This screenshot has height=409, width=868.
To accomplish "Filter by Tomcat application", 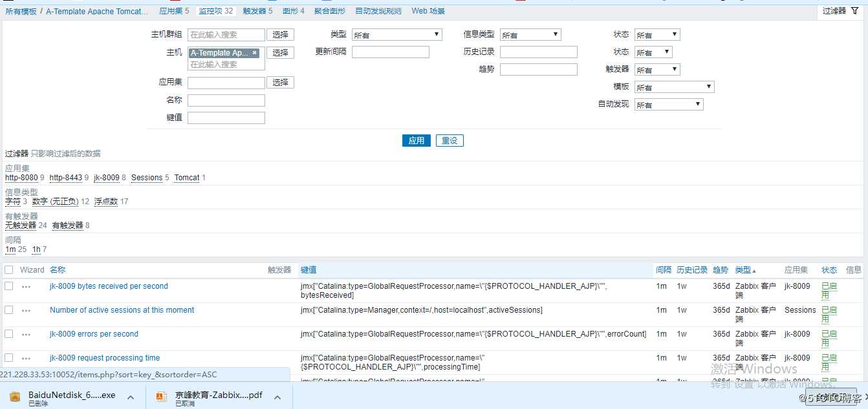I will coord(187,178).
